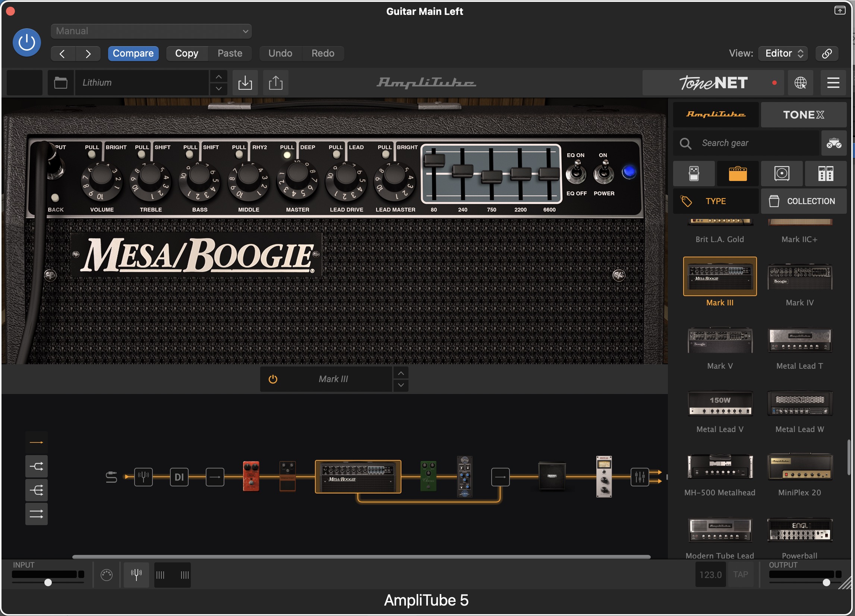Open the View Editor dropdown
855x616 pixels.
[x=784, y=53]
